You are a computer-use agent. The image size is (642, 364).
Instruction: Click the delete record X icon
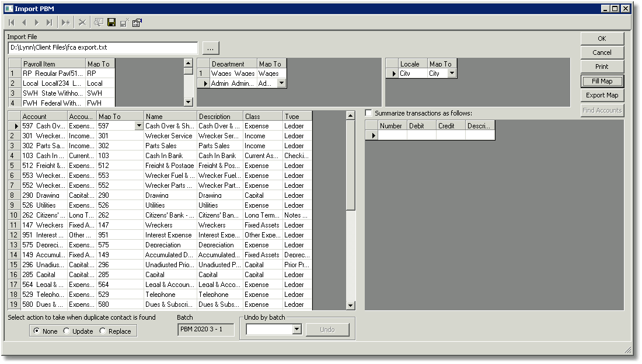pos(82,23)
